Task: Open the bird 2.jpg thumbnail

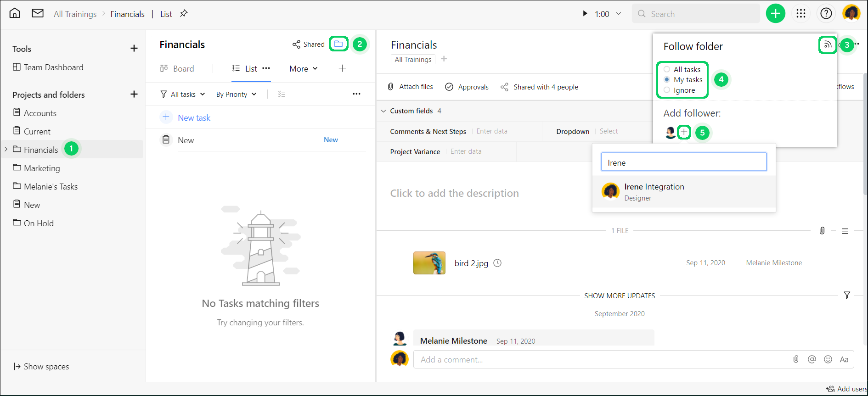Action: click(429, 263)
